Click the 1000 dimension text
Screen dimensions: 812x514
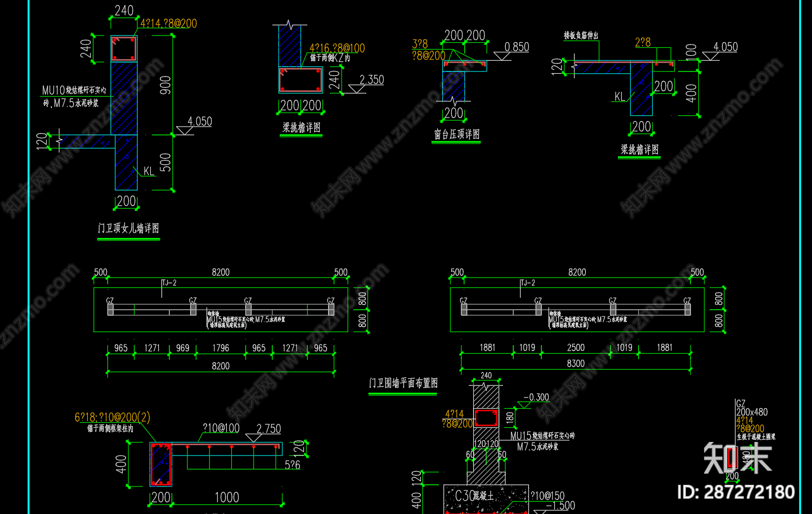click(x=227, y=497)
